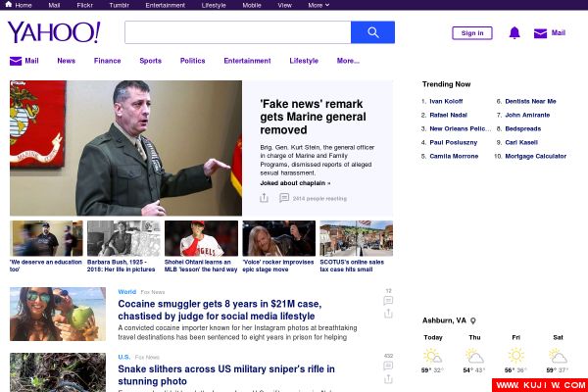Click the Mail envelope icon beside Sign in
Viewport: 588px width, 392px height.
pos(540,33)
